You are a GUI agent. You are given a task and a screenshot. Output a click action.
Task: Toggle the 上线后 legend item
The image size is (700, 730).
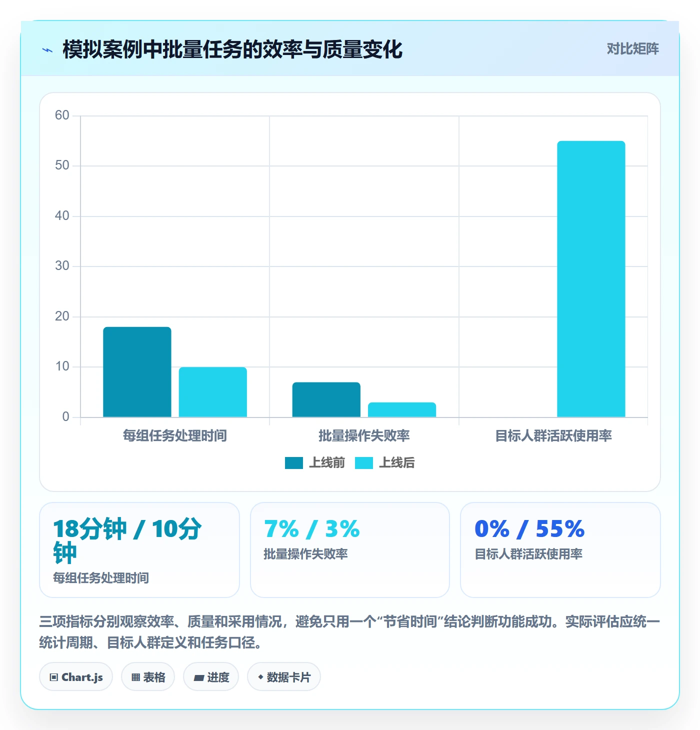[385, 463]
